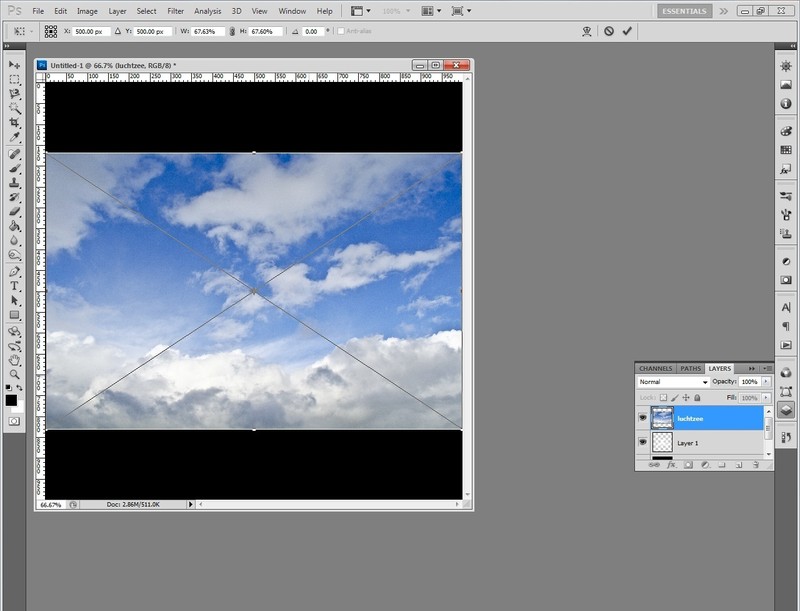800x611 pixels.
Task: Pick the Hand tool
Action: (x=14, y=359)
